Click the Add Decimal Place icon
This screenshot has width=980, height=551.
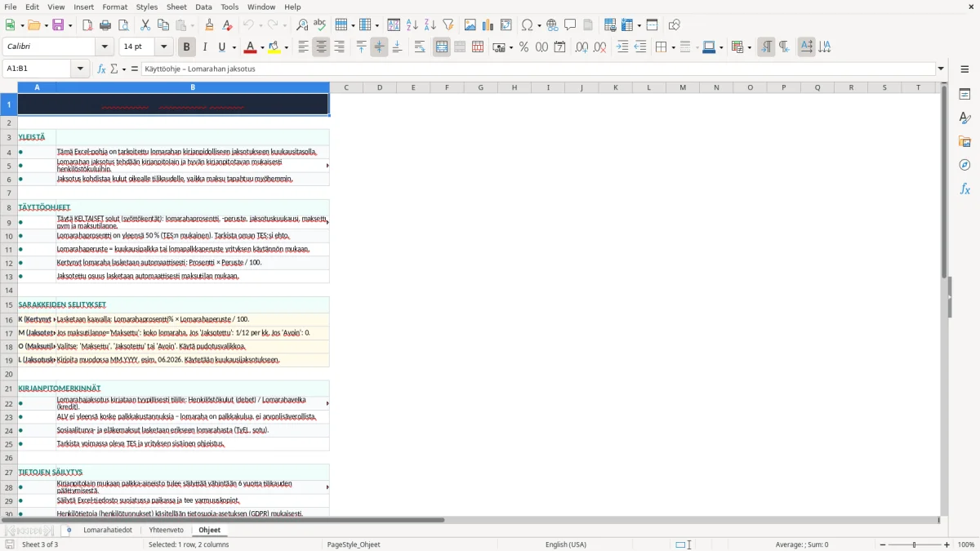[581, 47]
